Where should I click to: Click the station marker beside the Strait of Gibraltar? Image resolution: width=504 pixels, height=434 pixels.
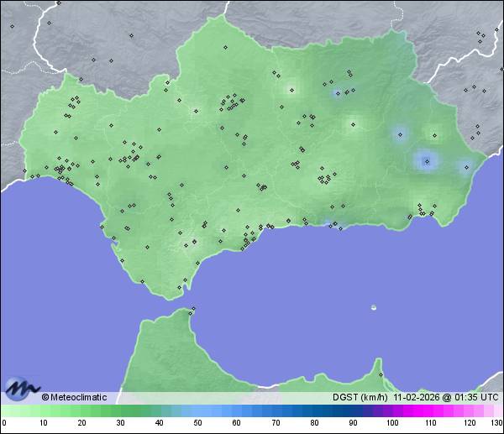pos(193,309)
